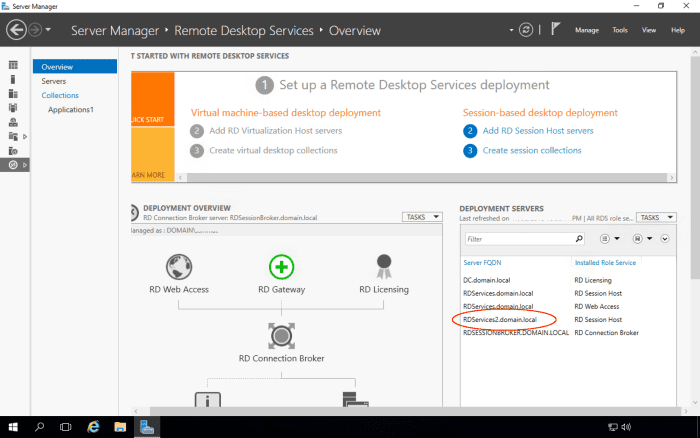The image size is (700, 438).
Task: Click the RD Connection Broker icon
Action: 281,336
